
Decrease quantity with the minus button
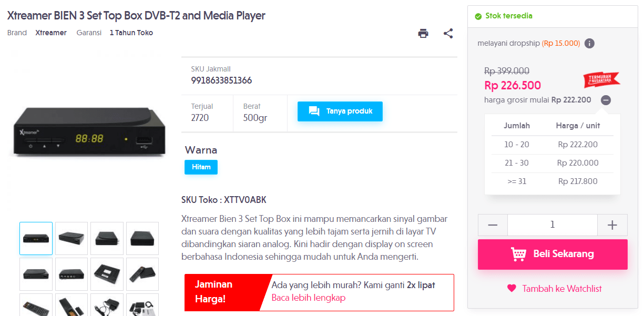pyautogui.click(x=493, y=225)
